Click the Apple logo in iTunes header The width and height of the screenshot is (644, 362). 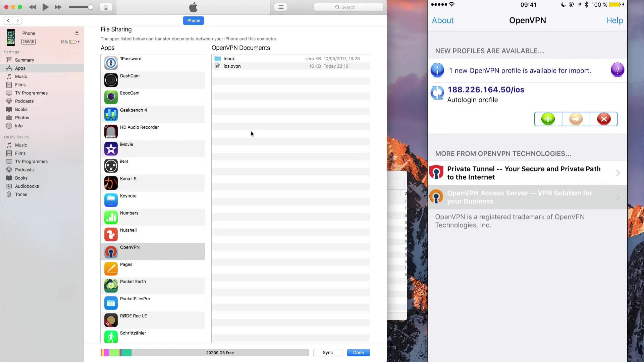click(x=193, y=7)
